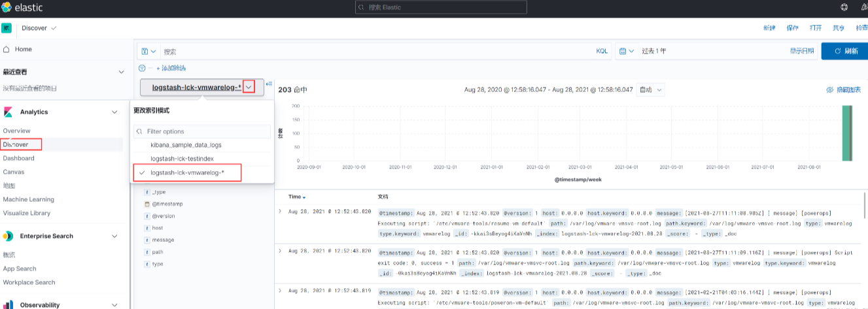Click the hide chart eye icon
The height and width of the screenshot is (309, 868).
pyautogui.click(x=830, y=89)
